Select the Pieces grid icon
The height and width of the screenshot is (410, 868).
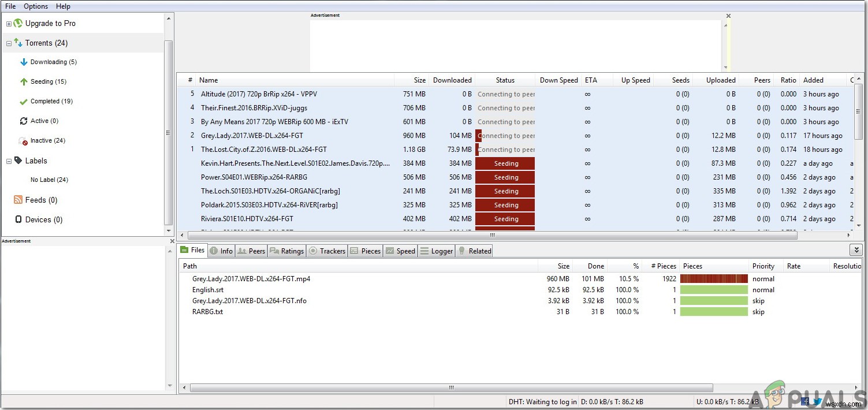[355, 251]
